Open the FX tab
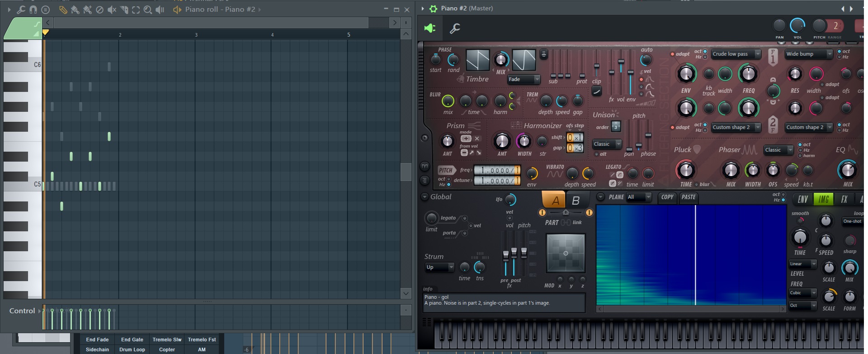This screenshot has height=354, width=868. 844,199
